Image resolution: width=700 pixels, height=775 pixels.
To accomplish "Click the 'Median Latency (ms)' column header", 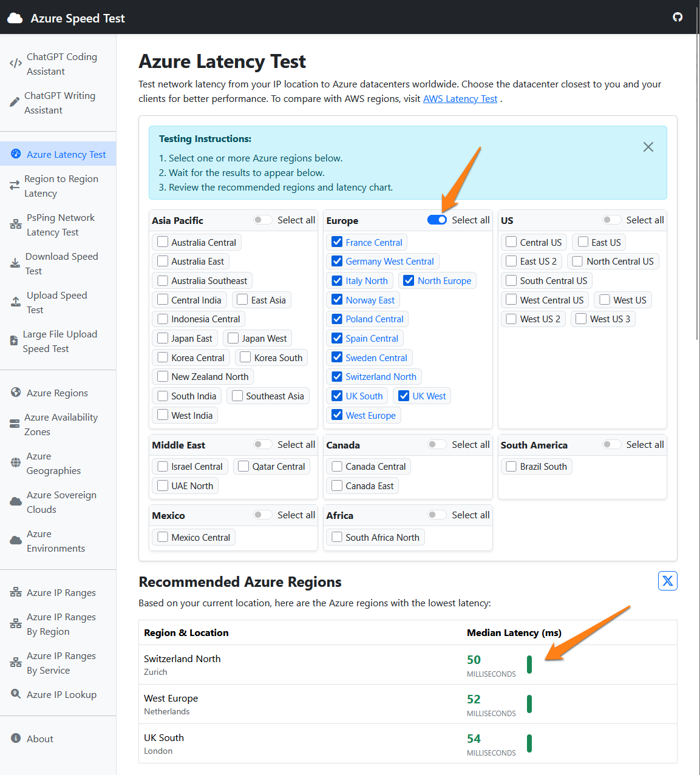I will pos(514,632).
